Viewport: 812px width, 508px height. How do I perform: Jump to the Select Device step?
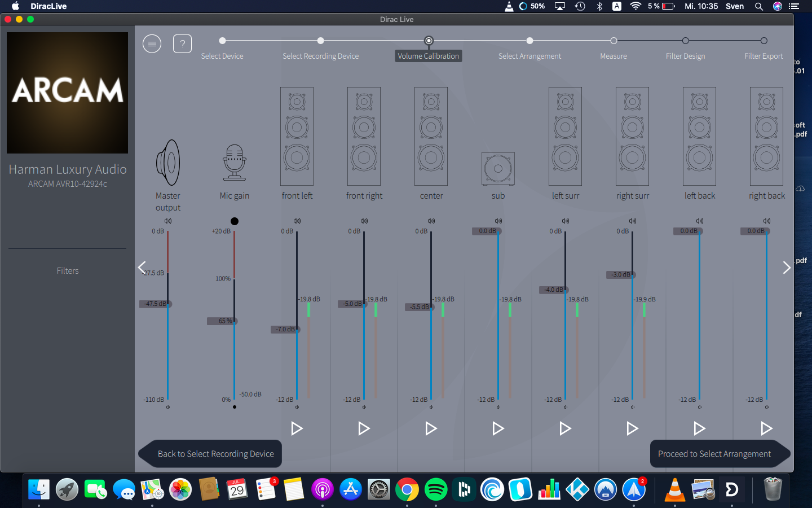pos(222,41)
